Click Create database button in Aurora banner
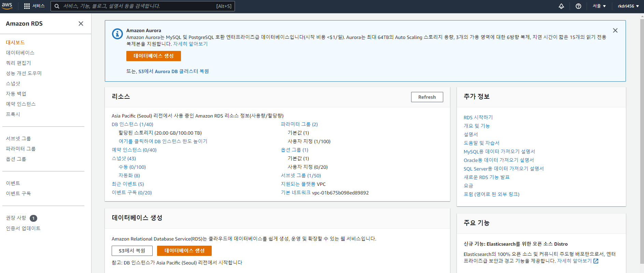This screenshot has width=644, height=273. click(154, 56)
